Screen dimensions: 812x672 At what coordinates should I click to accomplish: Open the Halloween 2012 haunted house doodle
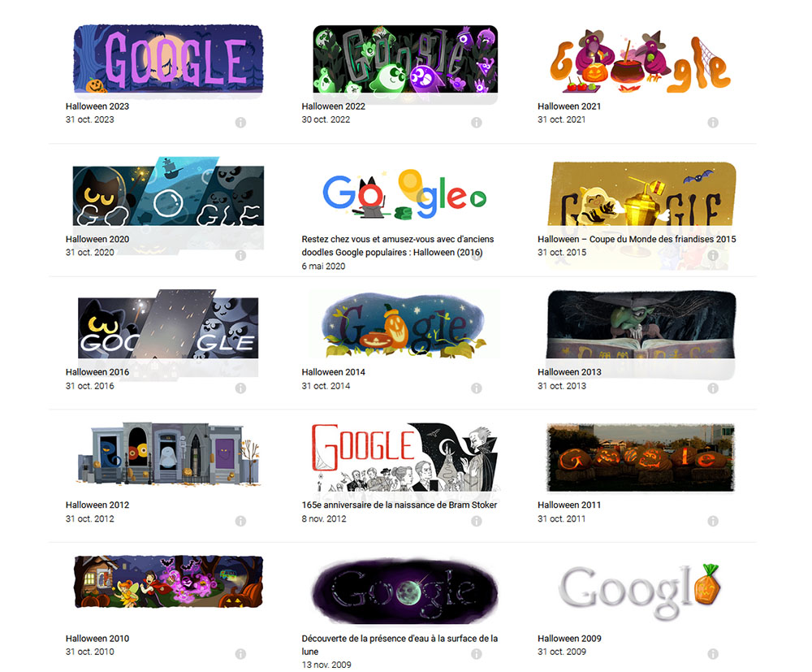point(168,454)
